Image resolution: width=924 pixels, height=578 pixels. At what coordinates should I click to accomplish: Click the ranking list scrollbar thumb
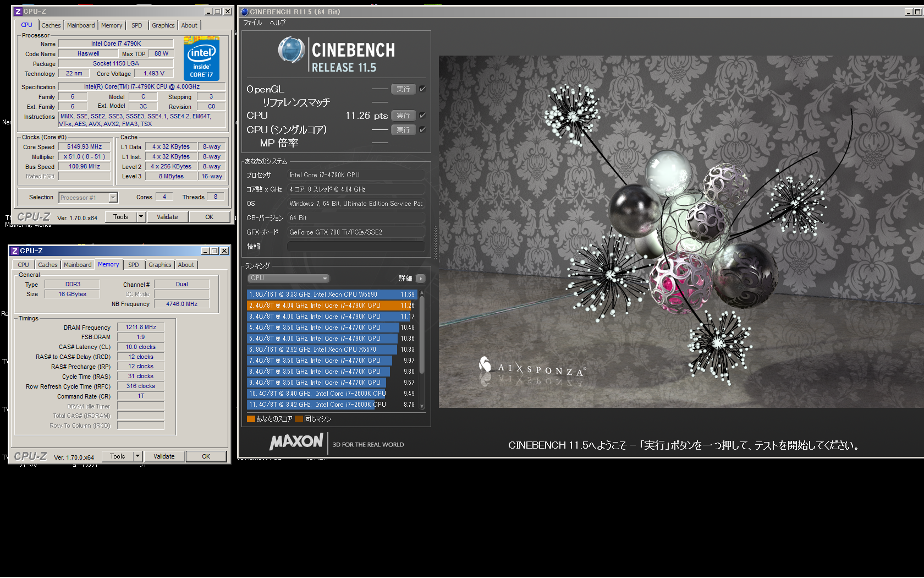(x=422, y=336)
